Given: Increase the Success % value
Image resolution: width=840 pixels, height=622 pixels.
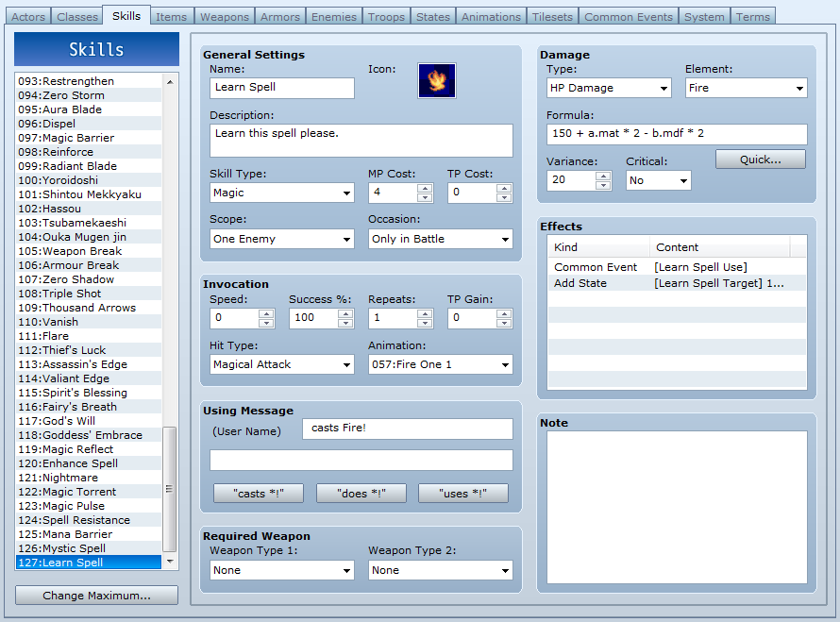Looking at the screenshot, I should 345,313.
